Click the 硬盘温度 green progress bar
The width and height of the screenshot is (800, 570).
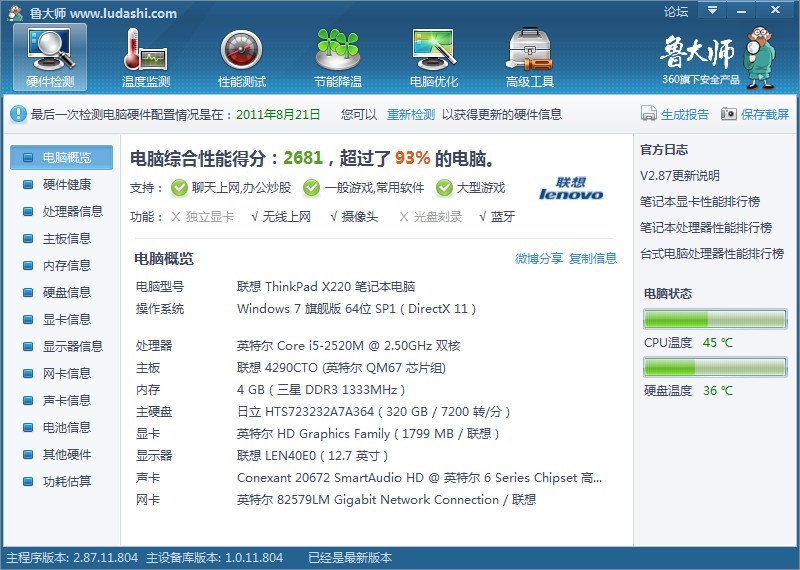(x=715, y=367)
